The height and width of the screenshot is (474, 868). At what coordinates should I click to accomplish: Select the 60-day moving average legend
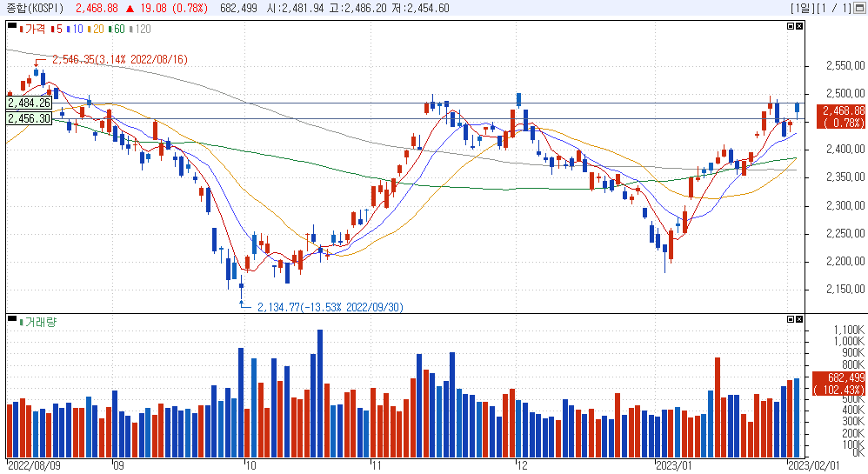(x=117, y=29)
